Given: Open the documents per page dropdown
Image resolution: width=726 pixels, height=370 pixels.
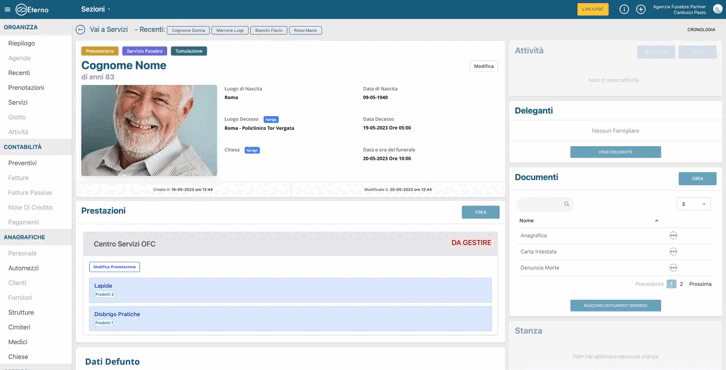Looking at the screenshot, I should pos(693,204).
